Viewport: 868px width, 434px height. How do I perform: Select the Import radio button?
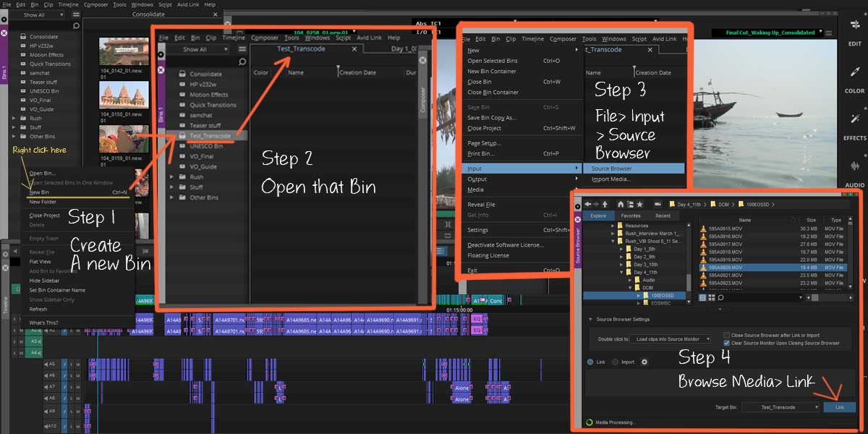point(616,362)
